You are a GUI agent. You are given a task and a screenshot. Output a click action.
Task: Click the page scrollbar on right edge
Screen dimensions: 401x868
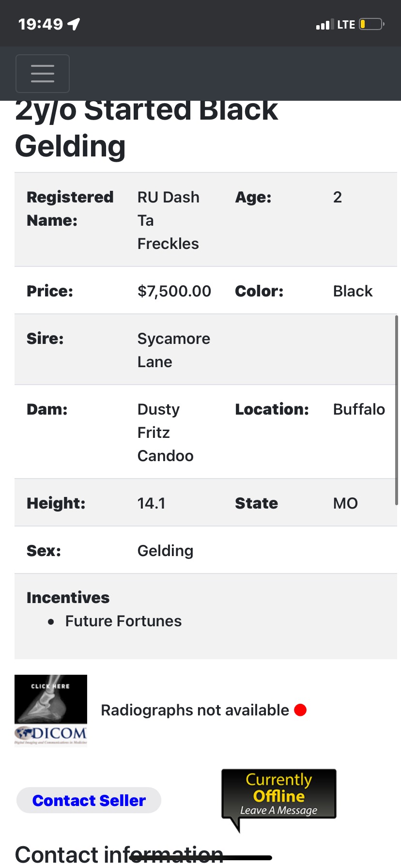click(x=397, y=410)
